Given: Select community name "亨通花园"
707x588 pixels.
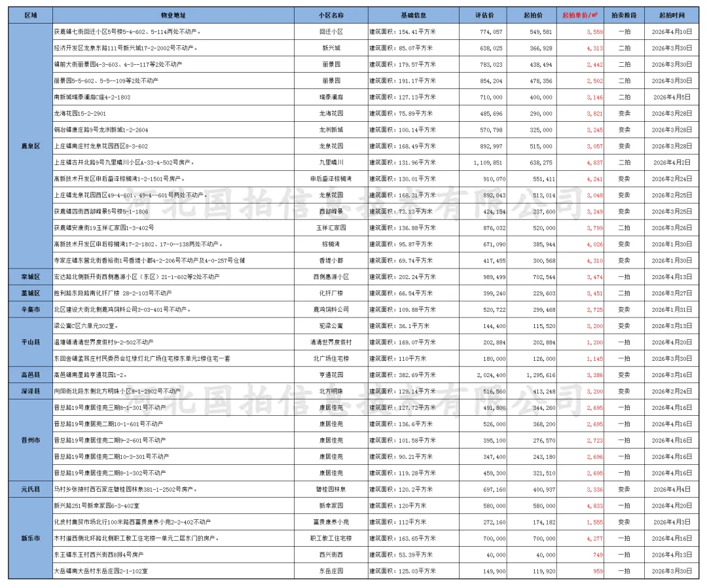Looking at the screenshot, I should 331,375.
